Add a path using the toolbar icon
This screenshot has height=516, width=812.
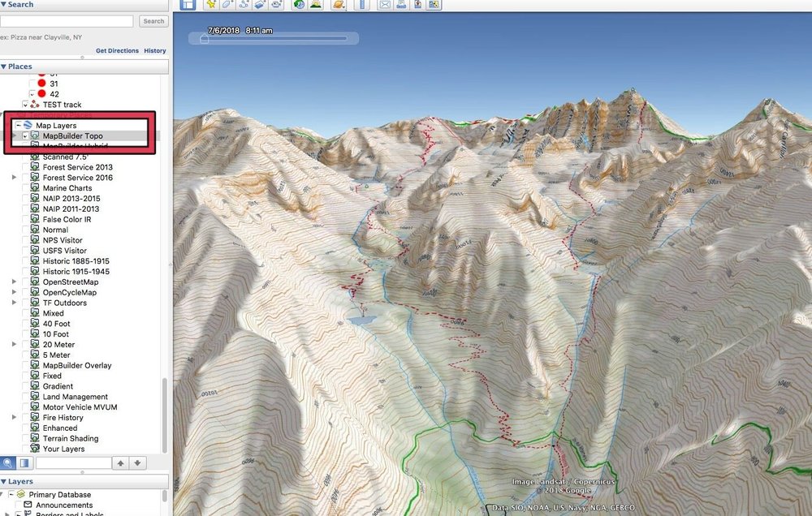(x=244, y=4)
